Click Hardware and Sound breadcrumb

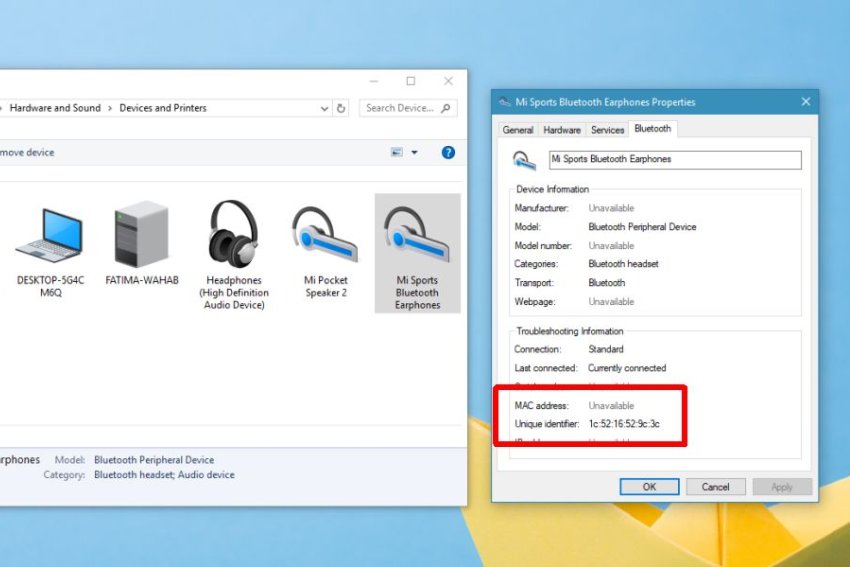(55, 108)
